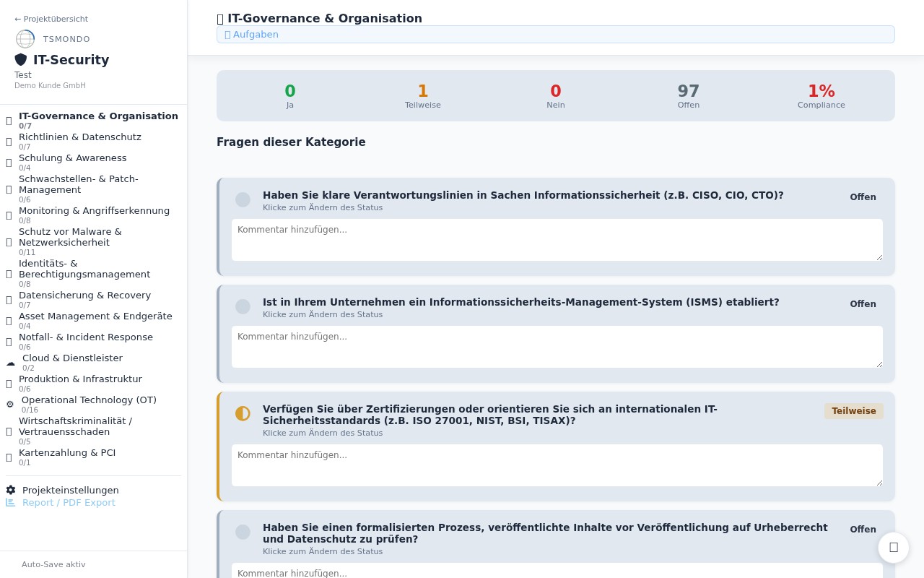Image resolution: width=924 pixels, height=578 pixels.
Task: Open Notfall- & Incident Response category
Action: tap(94, 342)
